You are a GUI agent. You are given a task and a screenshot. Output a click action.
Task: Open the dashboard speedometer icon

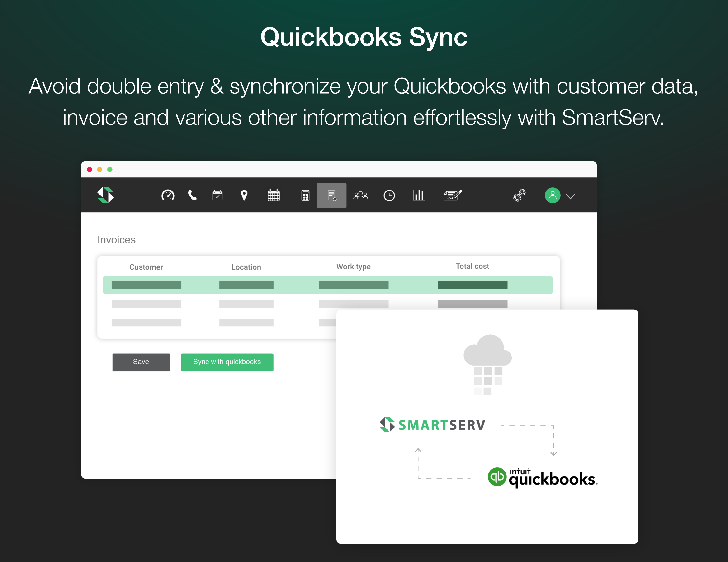click(168, 195)
